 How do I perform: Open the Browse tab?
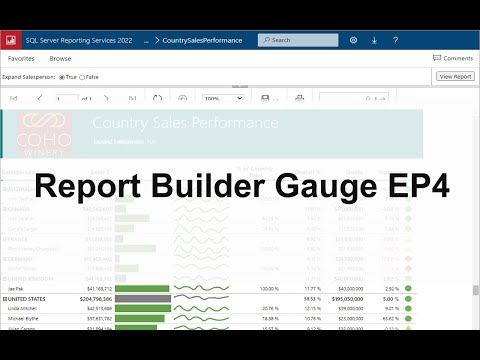60,59
